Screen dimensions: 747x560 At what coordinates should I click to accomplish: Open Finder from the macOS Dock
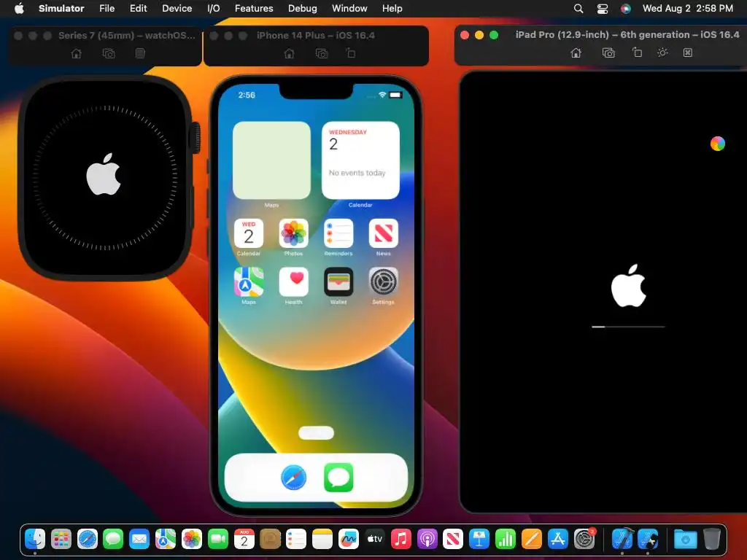(x=35, y=539)
